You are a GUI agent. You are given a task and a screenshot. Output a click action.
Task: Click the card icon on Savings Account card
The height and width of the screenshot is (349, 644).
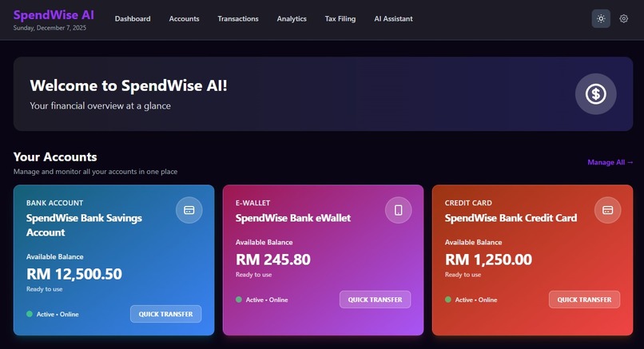coord(189,210)
